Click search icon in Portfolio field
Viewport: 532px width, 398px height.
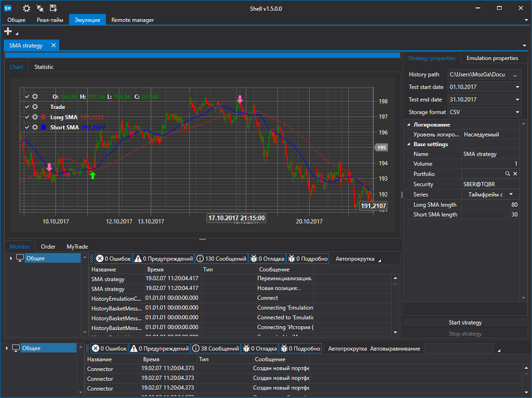coord(508,174)
